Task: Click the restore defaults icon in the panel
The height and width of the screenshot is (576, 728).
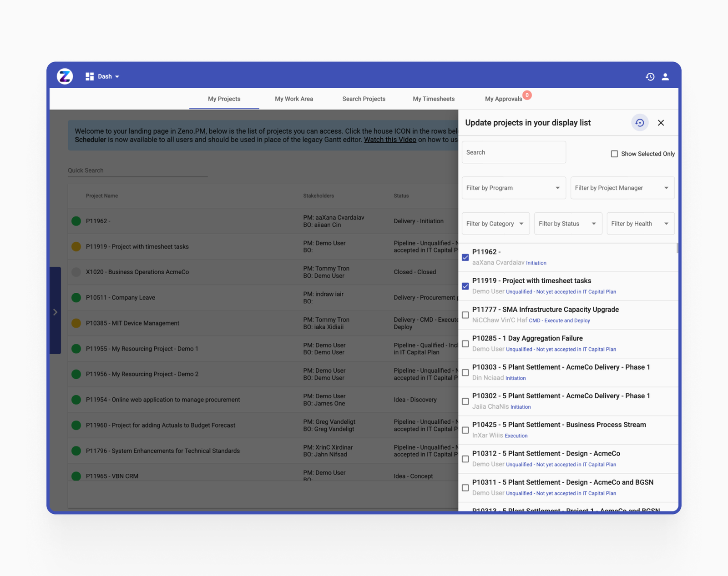Action: pyautogui.click(x=640, y=123)
